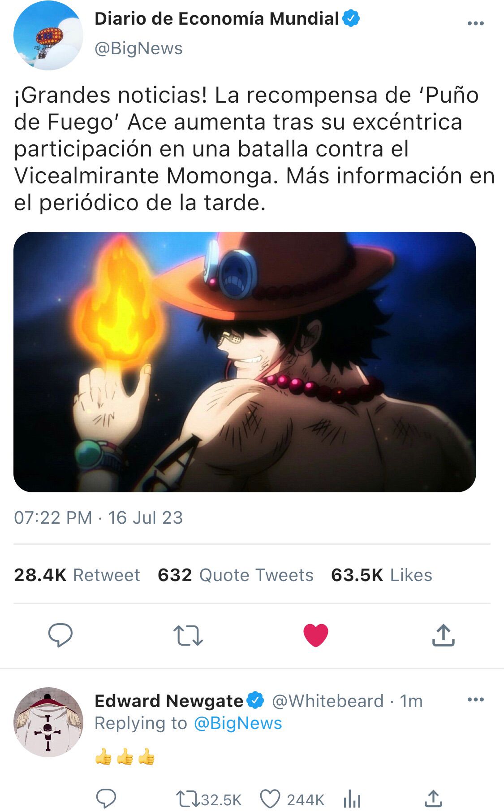View the 28.4K Retweet list
Image resolution: width=504 pixels, height=812 pixels.
click(x=77, y=575)
